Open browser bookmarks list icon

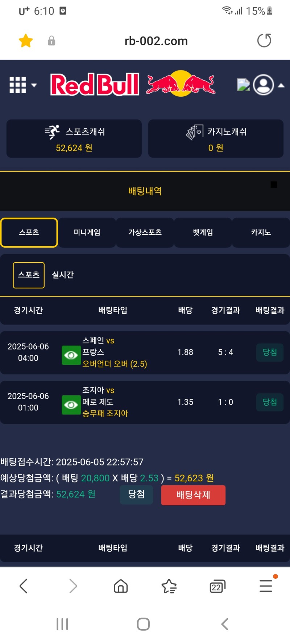(169, 586)
